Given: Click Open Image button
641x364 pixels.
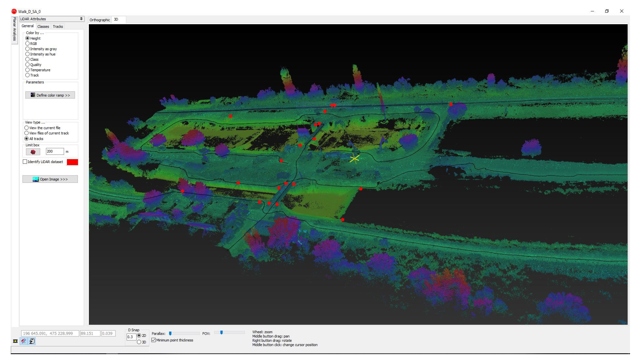Looking at the screenshot, I should click(x=50, y=179).
